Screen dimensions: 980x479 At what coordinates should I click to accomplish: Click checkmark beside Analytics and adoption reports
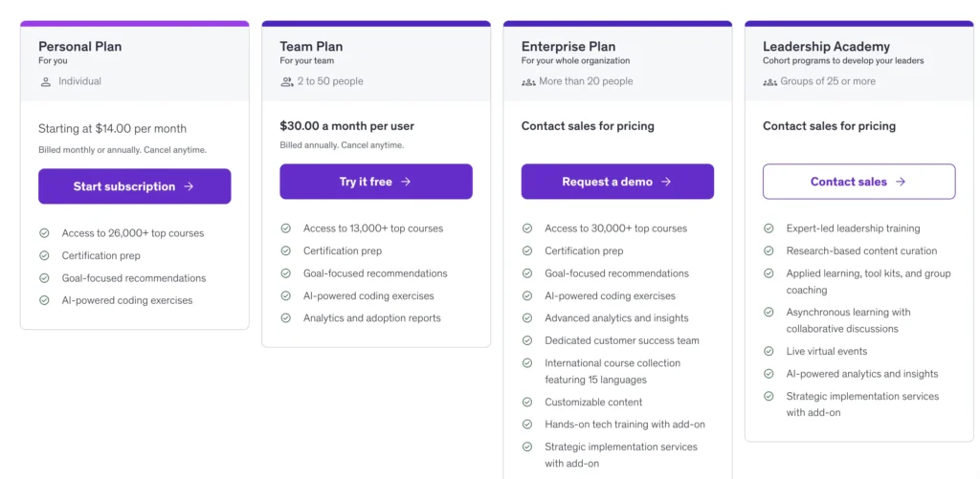click(x=286, y=318)
